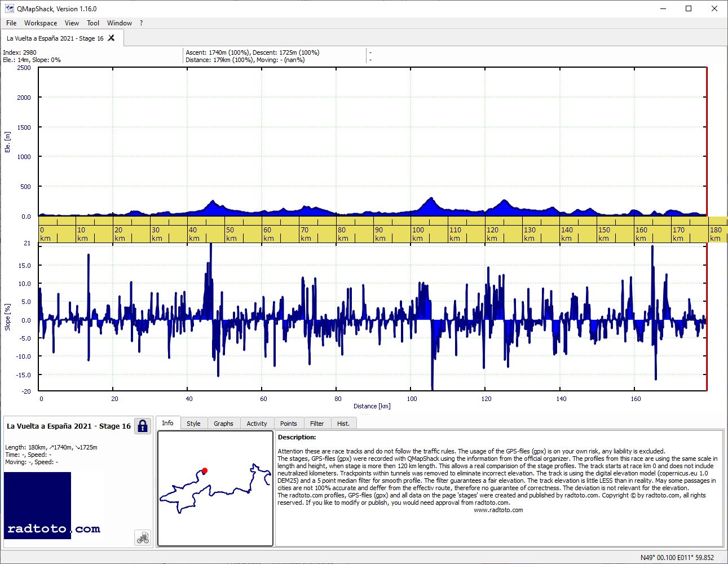
Task: Open the Workspace menu
Action: click(41, 23)
